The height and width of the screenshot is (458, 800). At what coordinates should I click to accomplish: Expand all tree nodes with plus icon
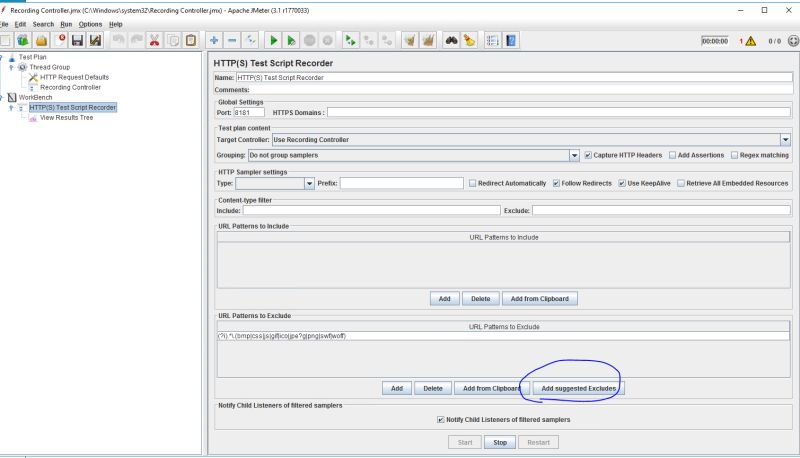(x=214, y=40)
